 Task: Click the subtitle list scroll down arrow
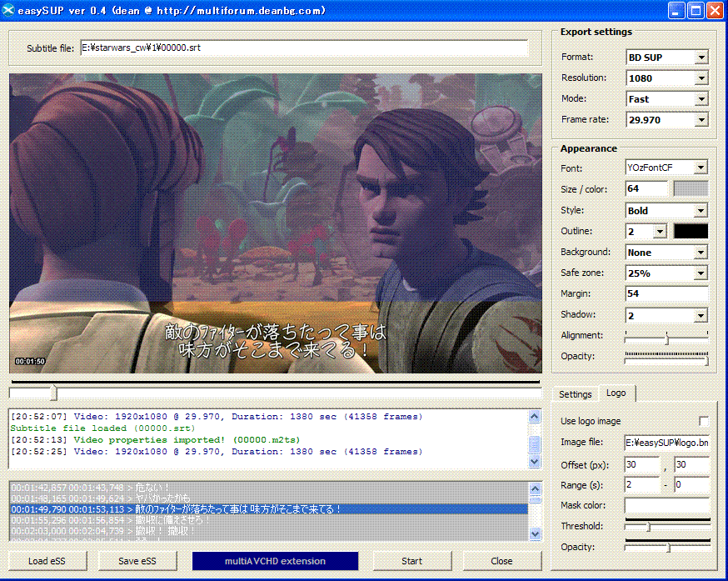click(535, 534)
